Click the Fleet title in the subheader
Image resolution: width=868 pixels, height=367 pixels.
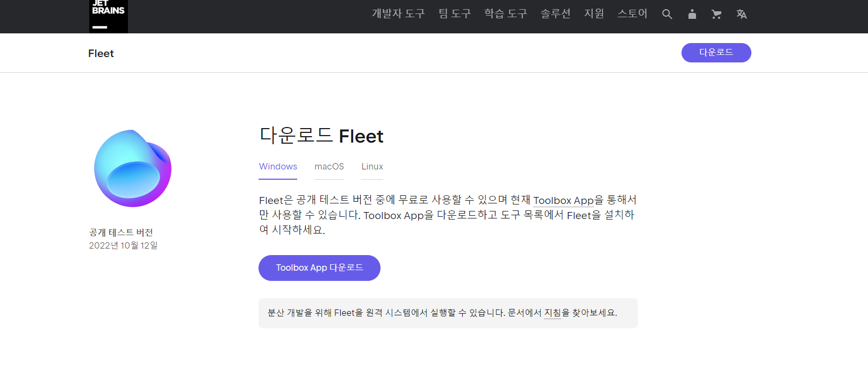click(x=101, y=53)
